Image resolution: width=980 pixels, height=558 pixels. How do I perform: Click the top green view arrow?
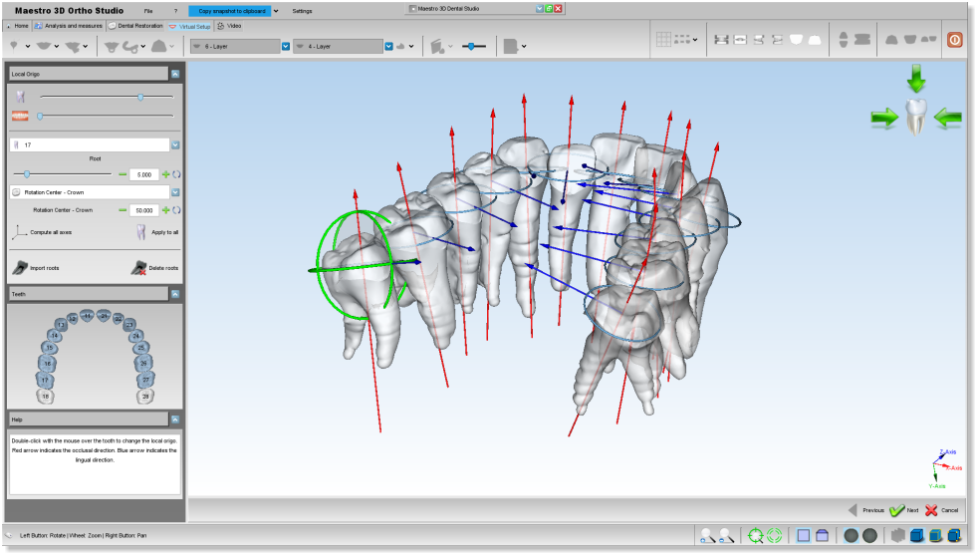[x=916, y=79]
